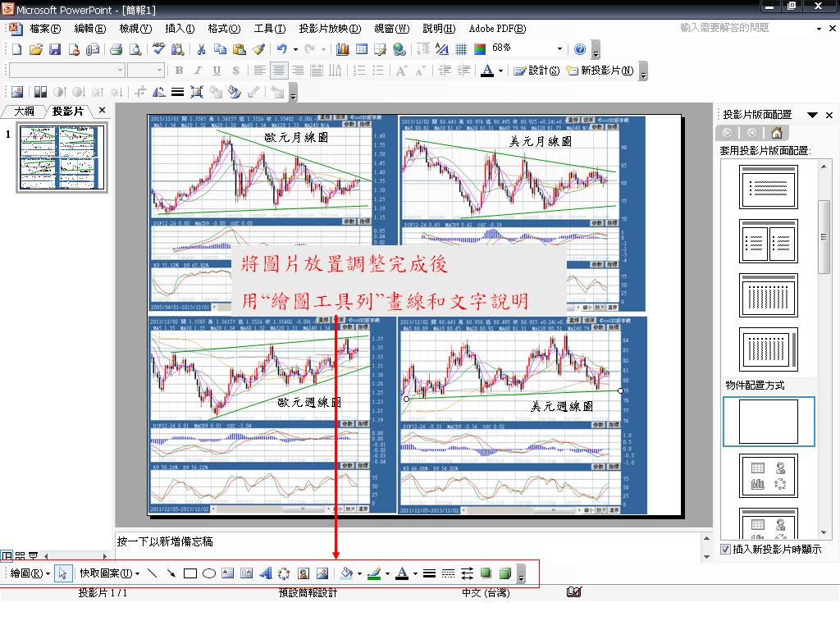840x630 pixels.
Task: Choose the Rectangle shape tool
Action: pos(190,573)
